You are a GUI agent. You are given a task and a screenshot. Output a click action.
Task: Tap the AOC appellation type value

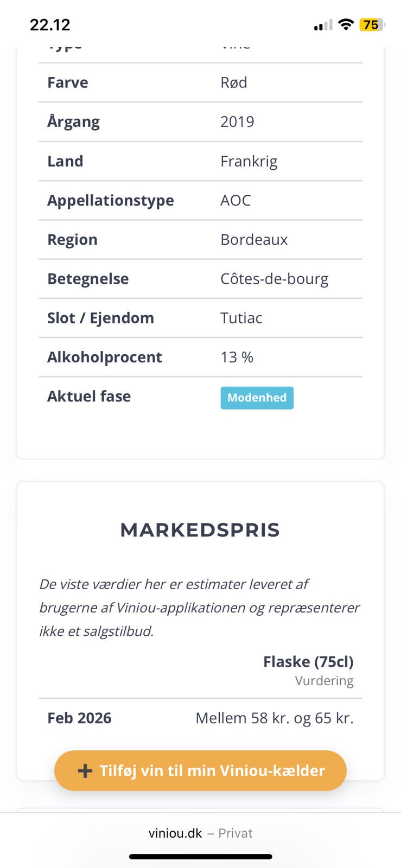(235, 201)
